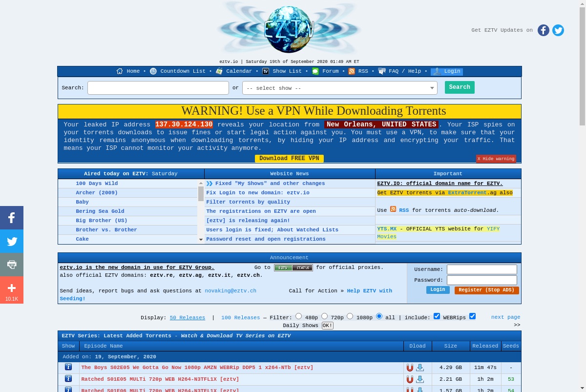This screenshot has width=586, height=392.
Task: Click the EZTV globe logo
Action: (x=289, y=28)
